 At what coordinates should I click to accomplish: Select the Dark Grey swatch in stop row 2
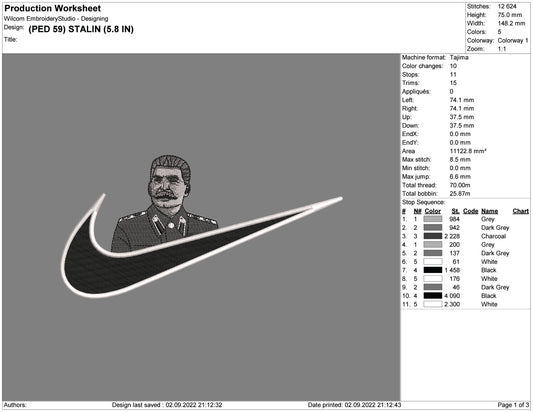433,228
